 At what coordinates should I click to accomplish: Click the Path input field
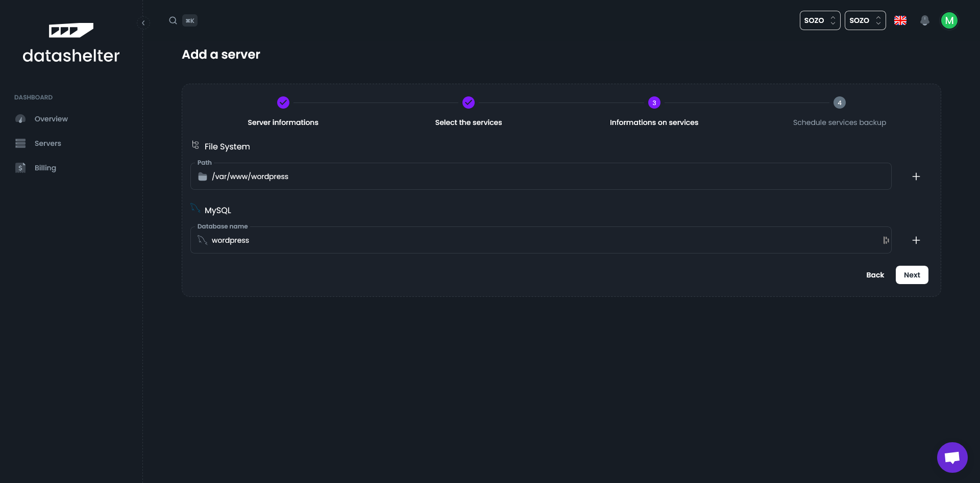pyautogui.click(x=541, y=176)
